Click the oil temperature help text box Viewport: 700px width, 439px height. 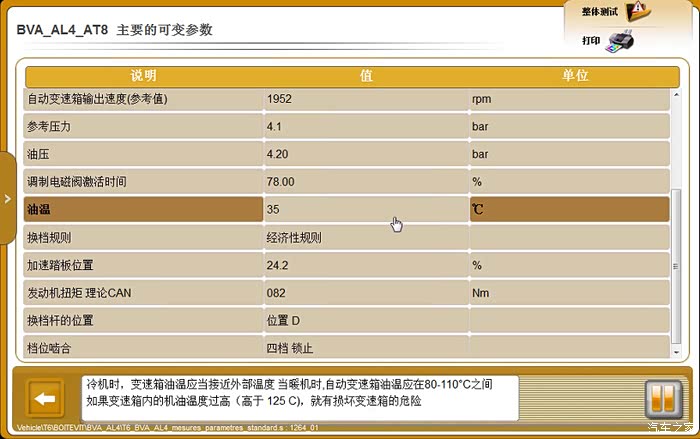tap(300, 393)
